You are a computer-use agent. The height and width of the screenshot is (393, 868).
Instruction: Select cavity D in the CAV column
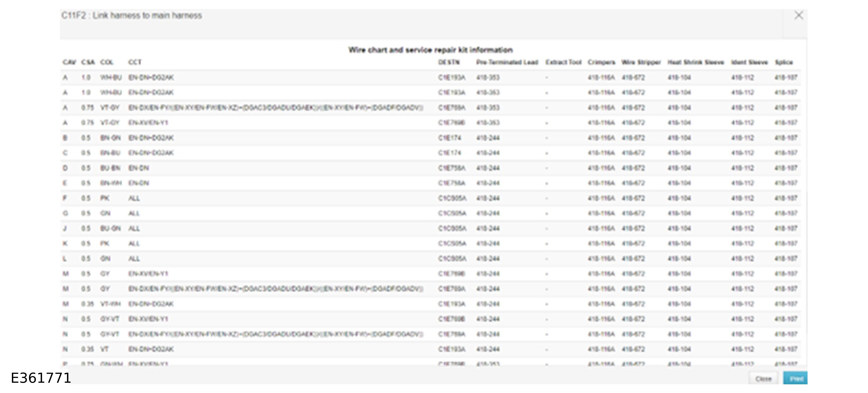pos(65,168)
